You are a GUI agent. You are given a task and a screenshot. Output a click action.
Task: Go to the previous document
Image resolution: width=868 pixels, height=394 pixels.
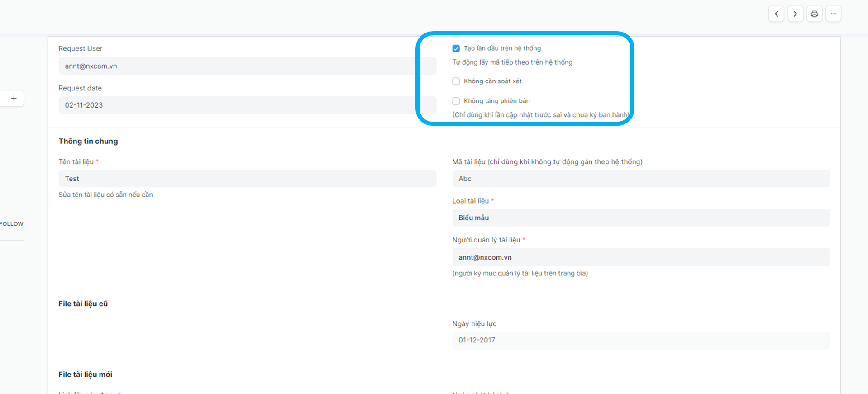[776, 14]
